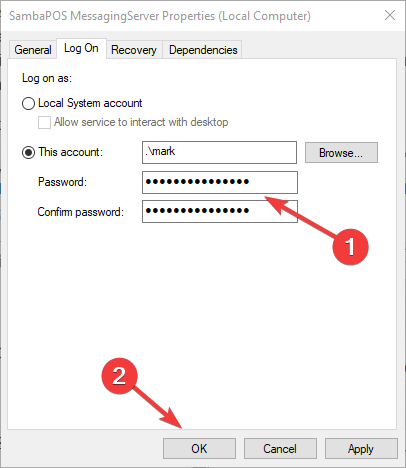Open the Recovery tab
Image resolution: width=406 pixels, height=468 pixels.
(x=134, y=50)
